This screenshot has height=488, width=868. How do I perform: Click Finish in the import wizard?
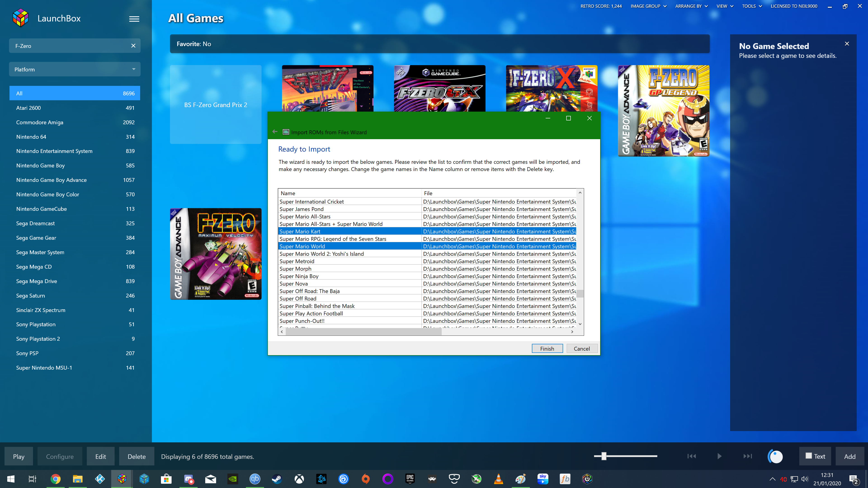point(547,349)
